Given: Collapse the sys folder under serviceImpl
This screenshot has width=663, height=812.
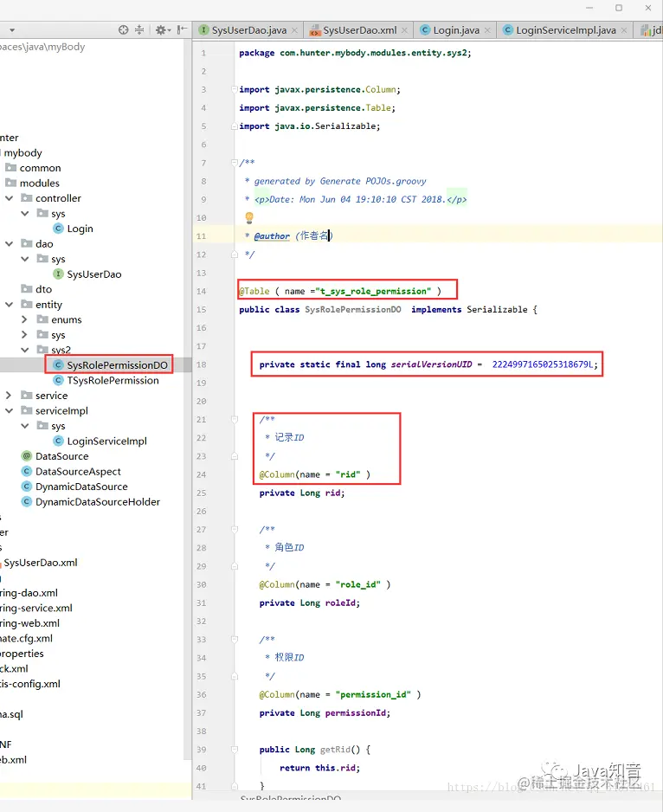Looking at the screenshot, I should tap(25, 426).
